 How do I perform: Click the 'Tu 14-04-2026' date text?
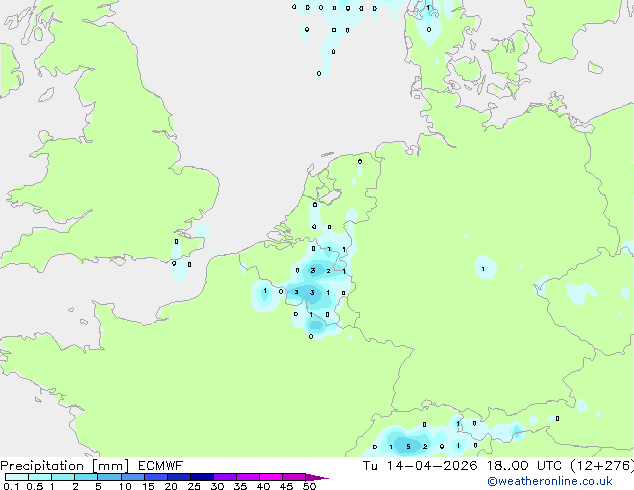click(420, 466)
